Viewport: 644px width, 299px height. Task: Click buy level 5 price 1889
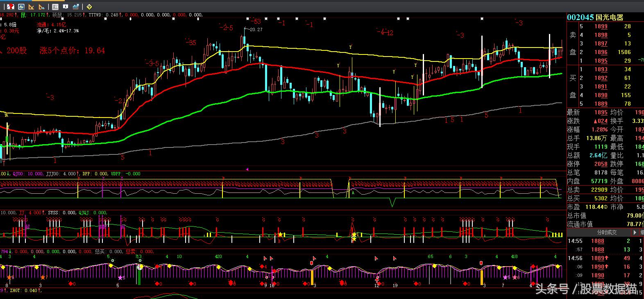pyautogui.click(x=601, y=104)
